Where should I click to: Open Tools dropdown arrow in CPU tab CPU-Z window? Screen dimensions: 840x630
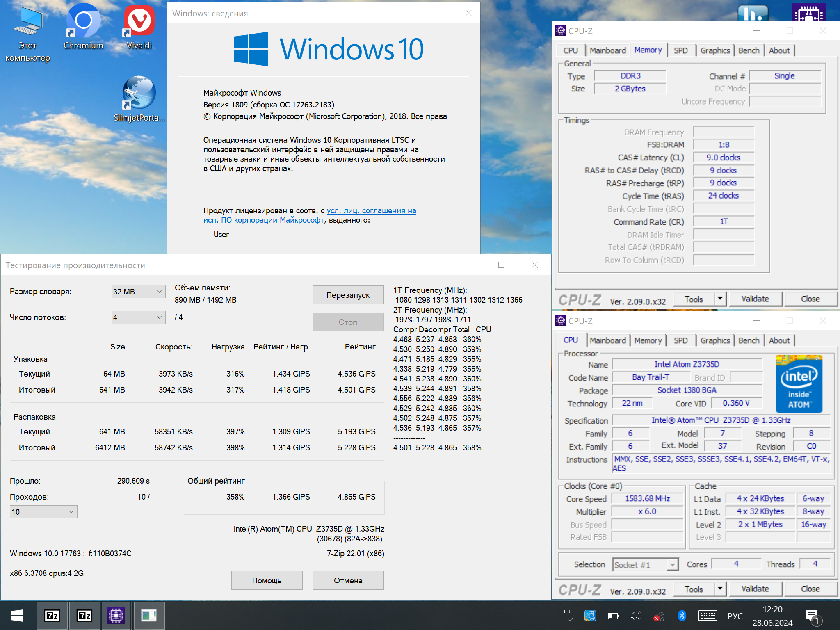tap(720, 589)
